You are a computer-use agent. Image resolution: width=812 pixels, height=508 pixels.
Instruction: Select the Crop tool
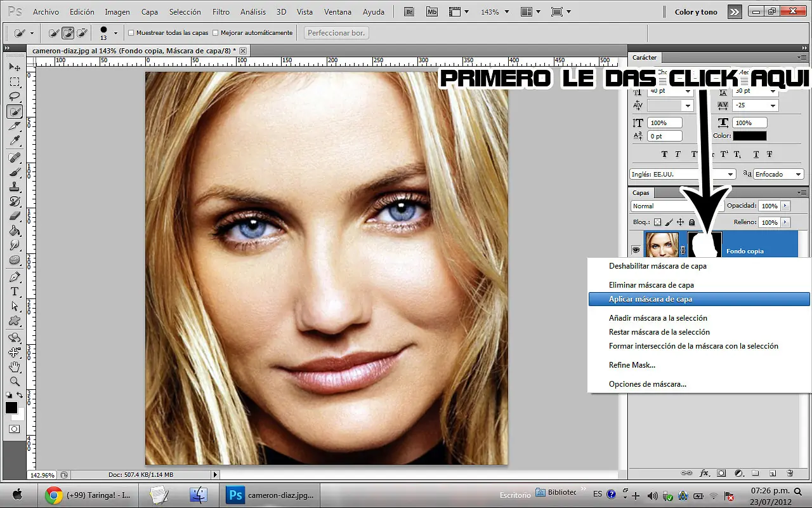(15, 126)
